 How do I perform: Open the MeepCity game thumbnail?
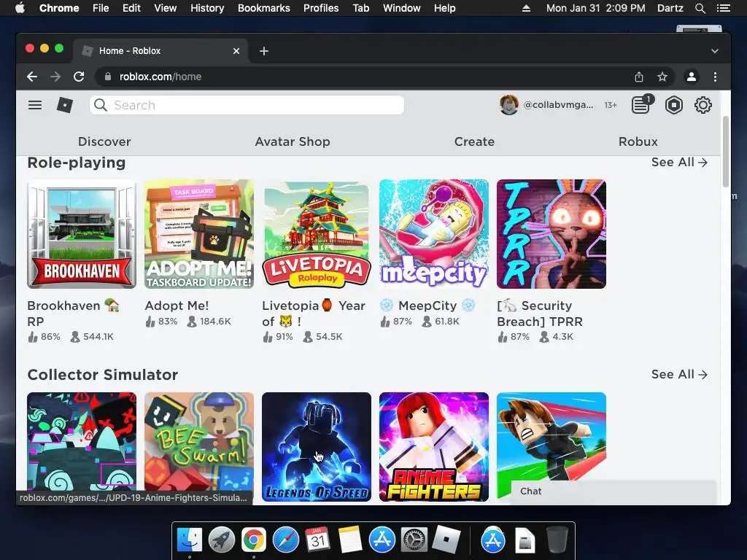[434, 234]
